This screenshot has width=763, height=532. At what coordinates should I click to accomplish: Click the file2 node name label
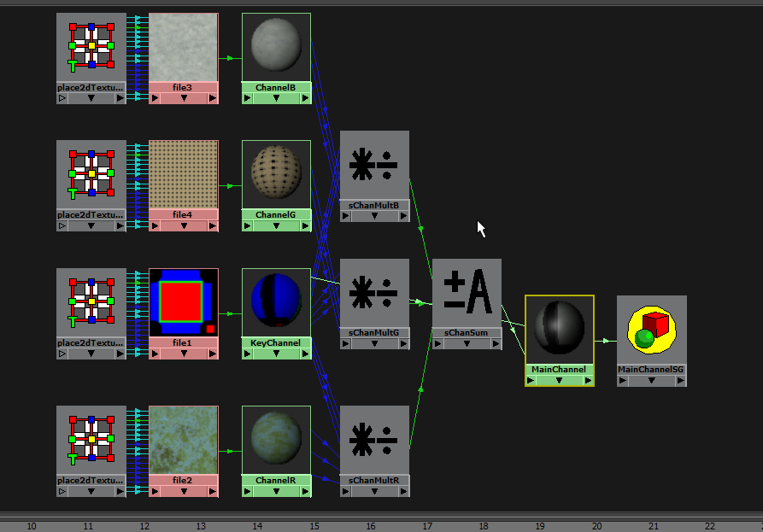pyautogui.click(x=183, y=480)
